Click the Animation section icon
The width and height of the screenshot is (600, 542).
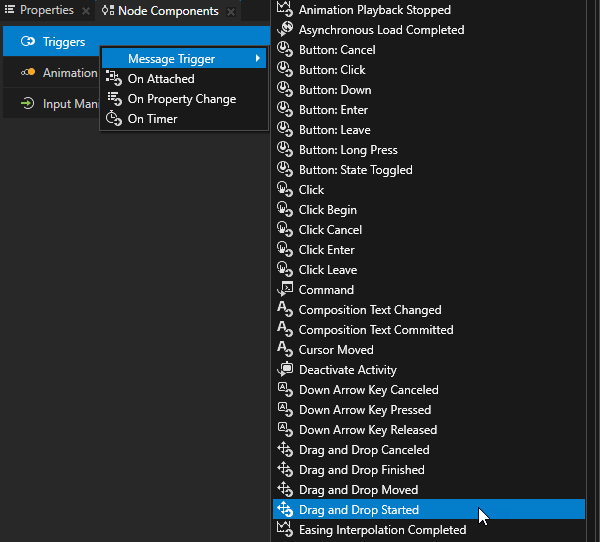coord(28,72)
